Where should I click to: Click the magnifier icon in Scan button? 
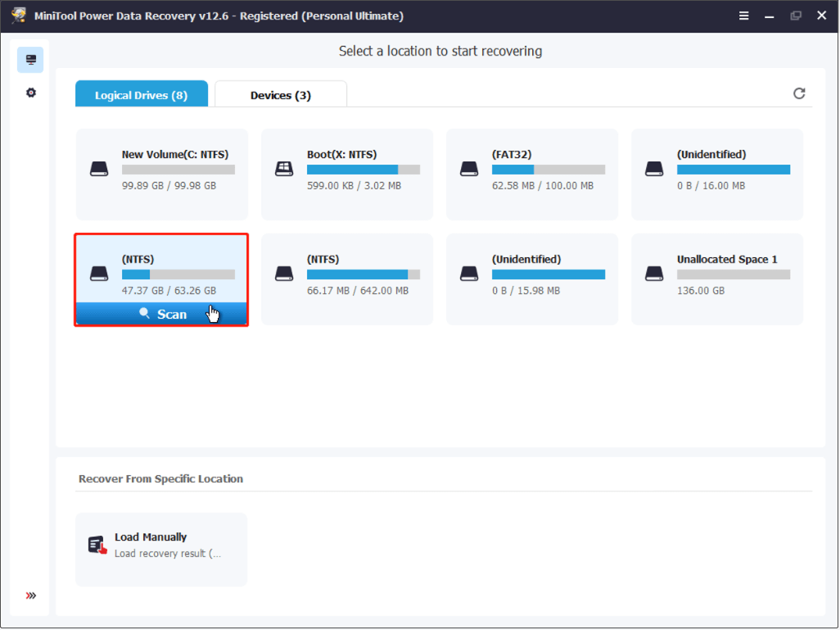pos(144,313)
